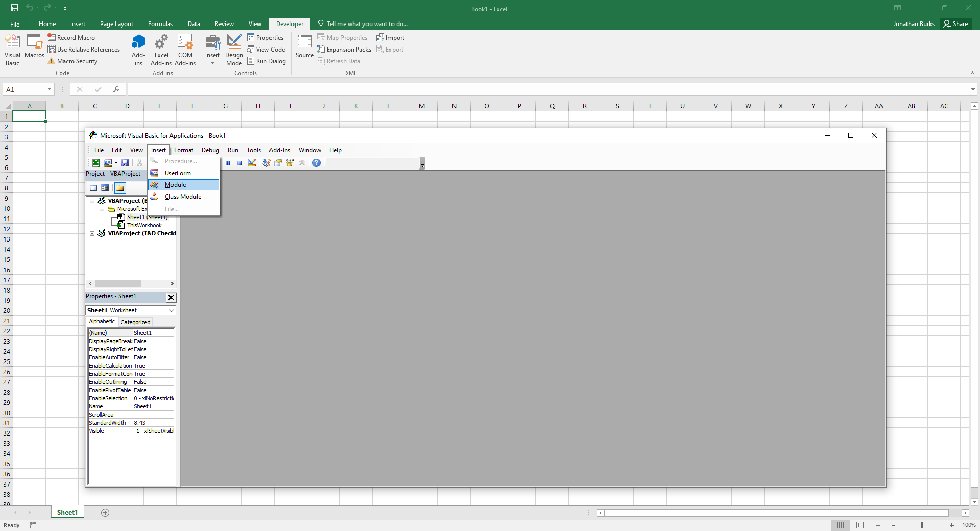980x531 pixels.
Task: Toggle Design Mode icon in VBA toolbar
Action: 252,163
